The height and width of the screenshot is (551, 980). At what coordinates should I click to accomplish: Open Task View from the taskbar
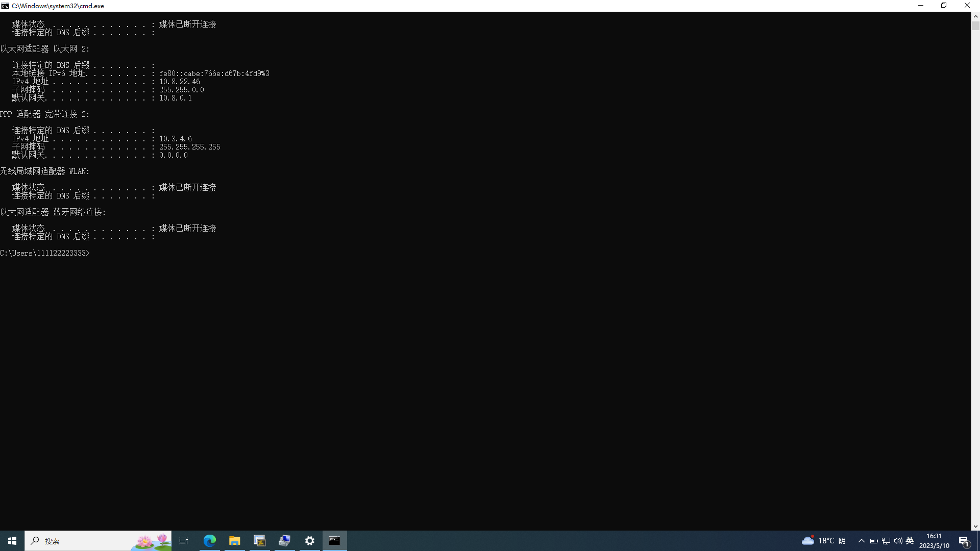(184, 541)
